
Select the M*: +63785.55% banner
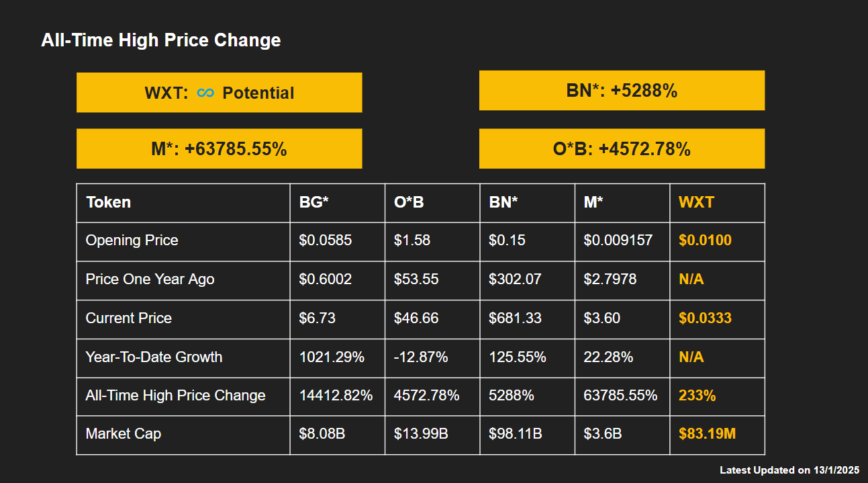219,148
